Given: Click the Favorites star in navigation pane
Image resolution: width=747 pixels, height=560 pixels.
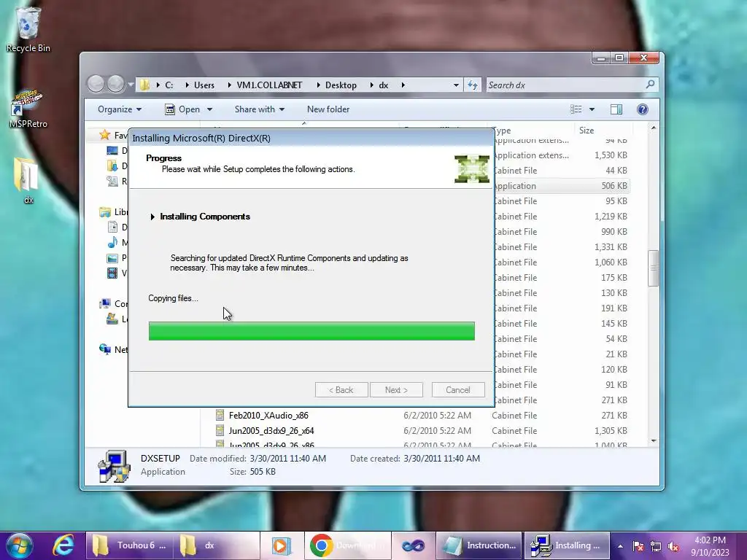Looking at the screenshot, I should click(105, 135).
